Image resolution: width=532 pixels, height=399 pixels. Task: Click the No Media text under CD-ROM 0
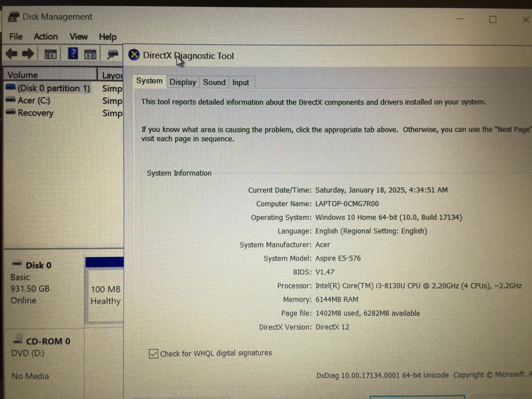pyautogui.click(x=30, y=376)
